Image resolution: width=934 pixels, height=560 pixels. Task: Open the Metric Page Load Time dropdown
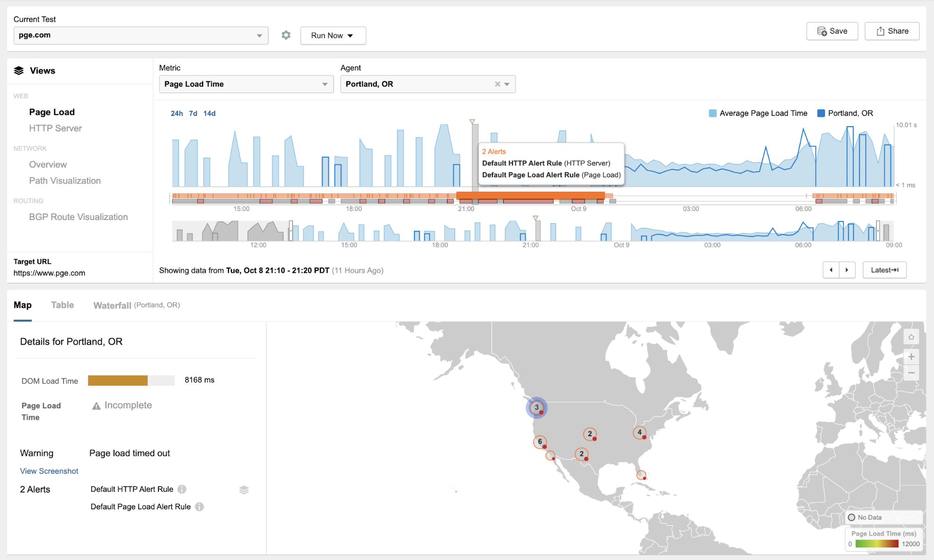pyautogui.click(x=246, y=84)
